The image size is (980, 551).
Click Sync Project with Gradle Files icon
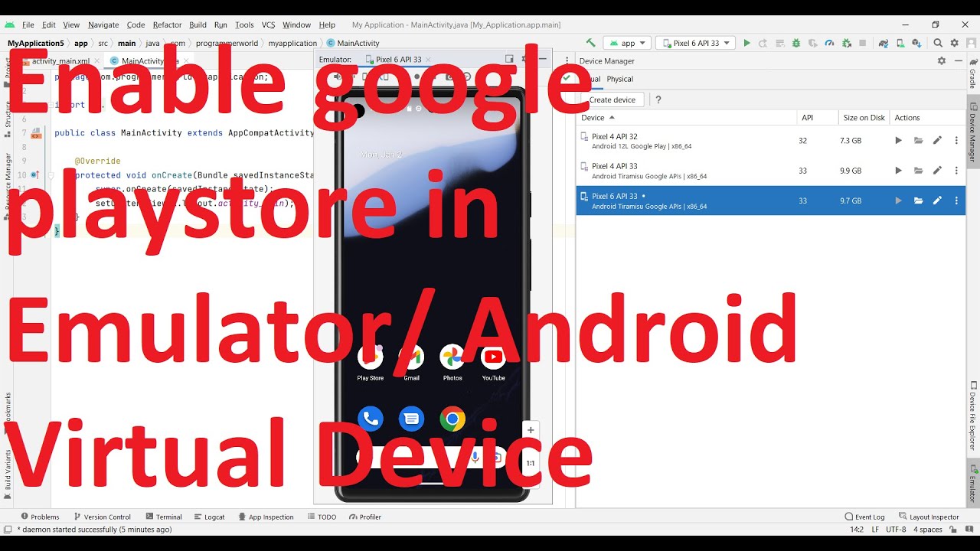coord(884,43)
